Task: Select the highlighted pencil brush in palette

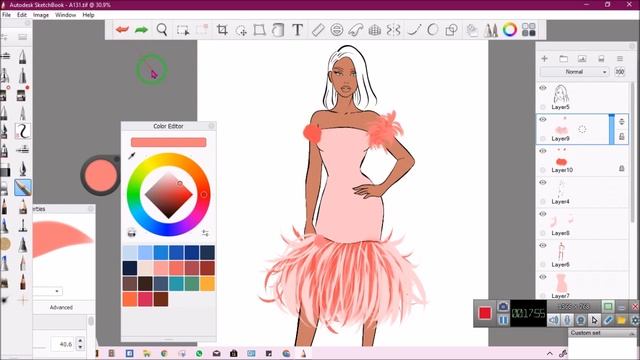Action: [x=23, y=188]
